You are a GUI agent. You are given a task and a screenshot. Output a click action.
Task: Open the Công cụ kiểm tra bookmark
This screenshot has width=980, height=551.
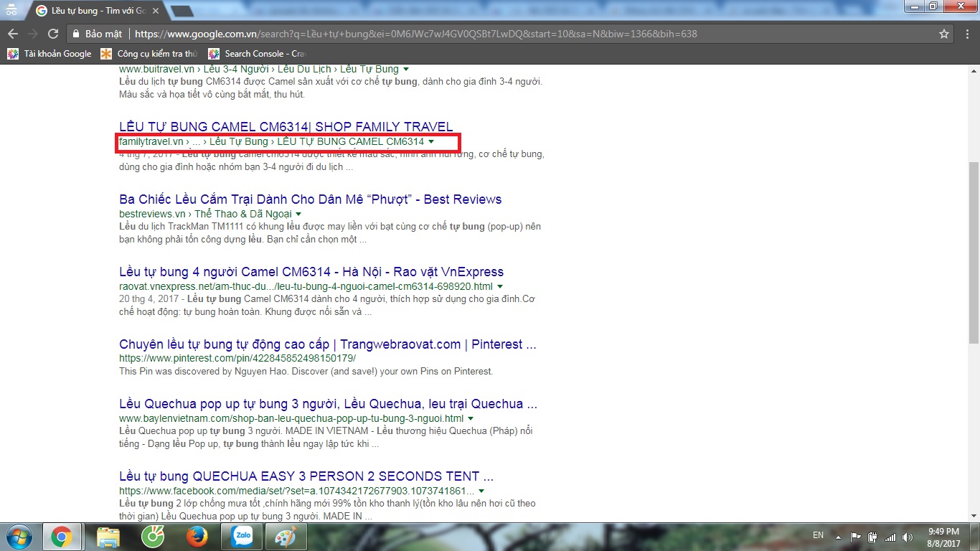coord(149,54)
